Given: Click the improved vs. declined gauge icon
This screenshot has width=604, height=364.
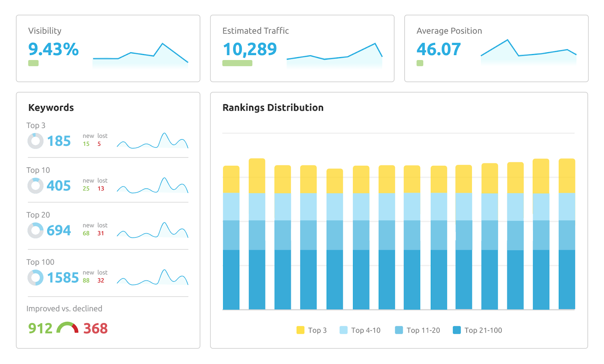Looking at the screenshot, I should click(x=68, y=328).
